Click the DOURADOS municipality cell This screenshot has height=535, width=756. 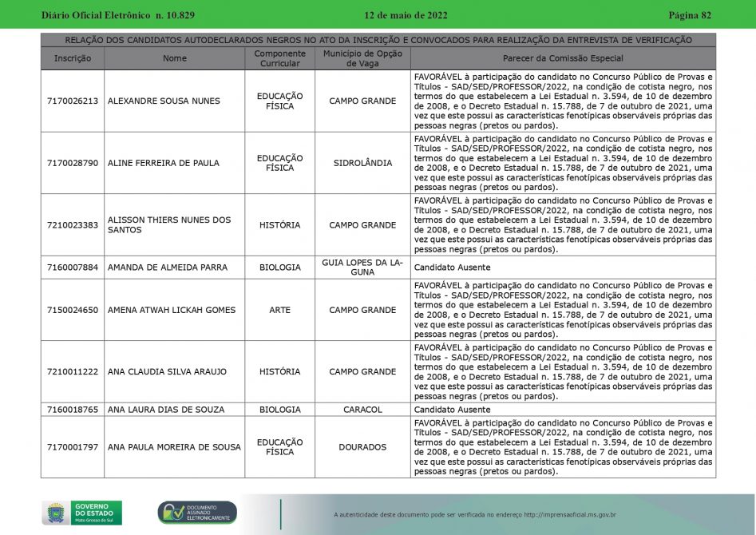362,447
